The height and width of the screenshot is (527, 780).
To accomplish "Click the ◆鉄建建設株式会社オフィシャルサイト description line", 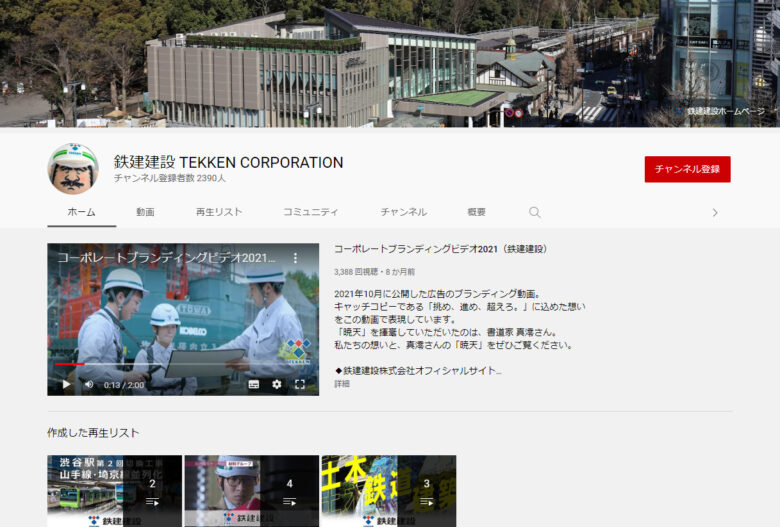I will (418, 371).
